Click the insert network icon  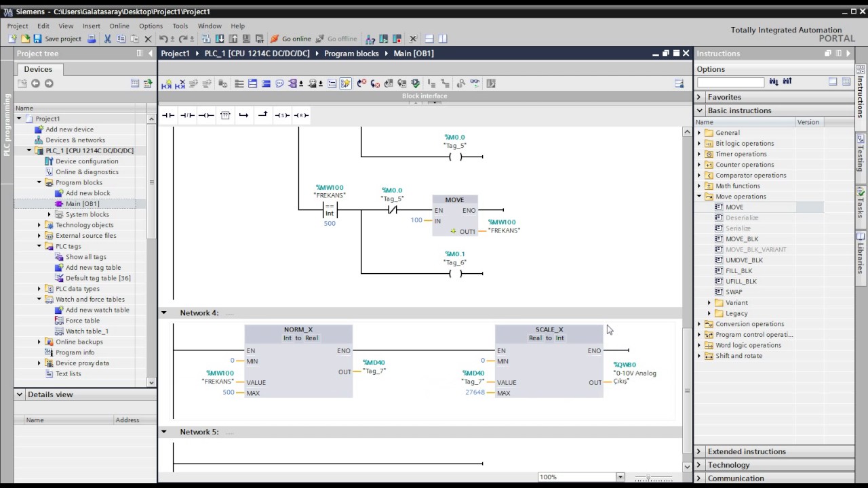[x=167, y=83]
